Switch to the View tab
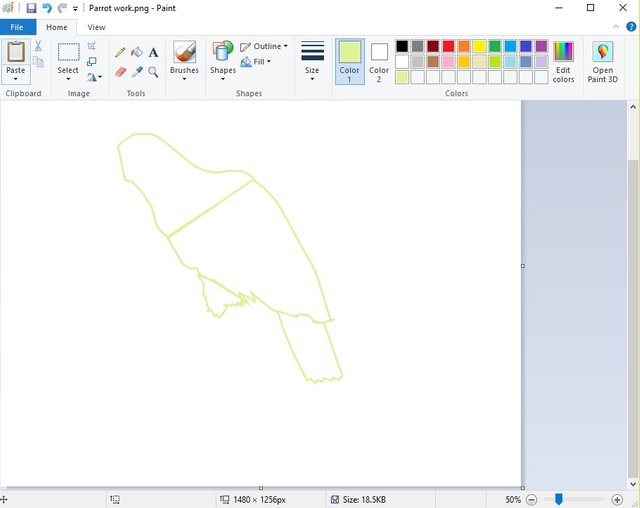 click(x=96, y=27)
